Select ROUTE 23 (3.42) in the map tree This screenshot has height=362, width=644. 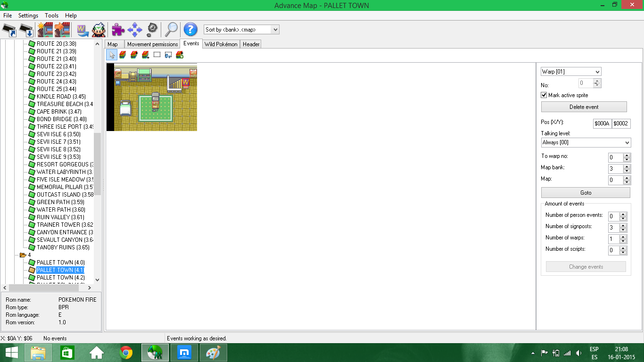click(x=56, y=74)
